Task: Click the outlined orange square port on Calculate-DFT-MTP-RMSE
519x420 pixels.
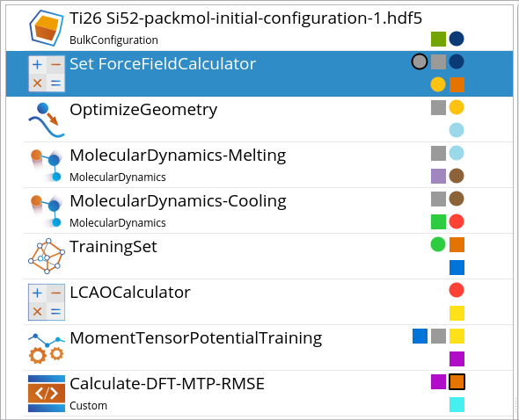Action: pyautogui.click(x=457, y=381)
